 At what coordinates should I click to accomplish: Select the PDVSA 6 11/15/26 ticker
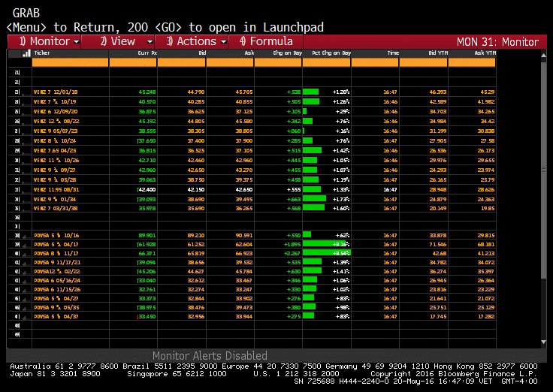[x=57, y=289]
